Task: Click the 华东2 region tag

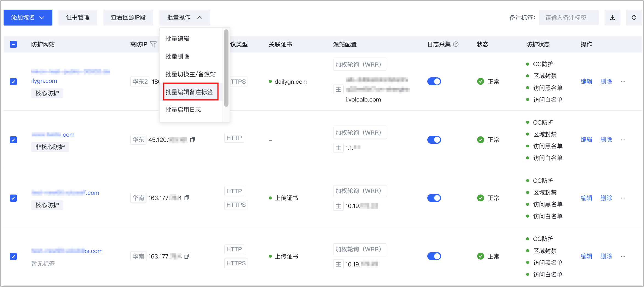Action: coord(140,81)
